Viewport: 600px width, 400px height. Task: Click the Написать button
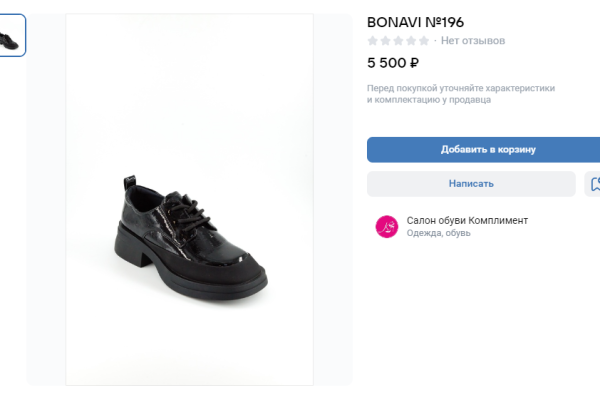pyautogui.click(x=471, y=184)
